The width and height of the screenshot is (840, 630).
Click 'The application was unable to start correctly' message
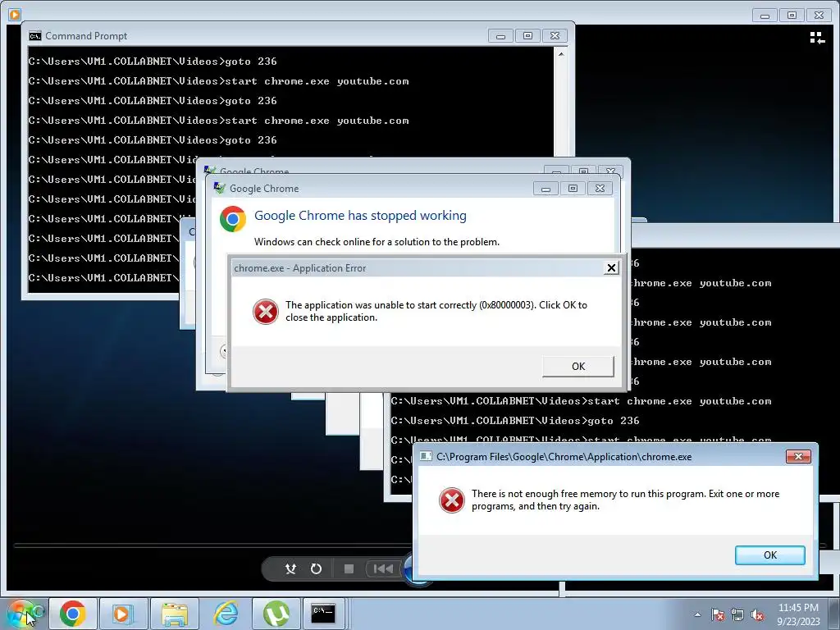pos(436,311)
